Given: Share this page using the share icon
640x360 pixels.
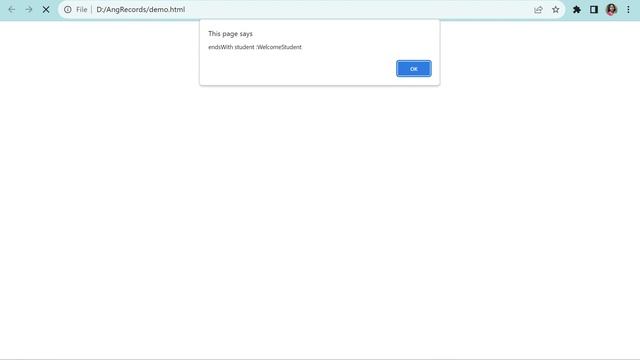Looking at the screenshot, I should click(x=538, y=9).
